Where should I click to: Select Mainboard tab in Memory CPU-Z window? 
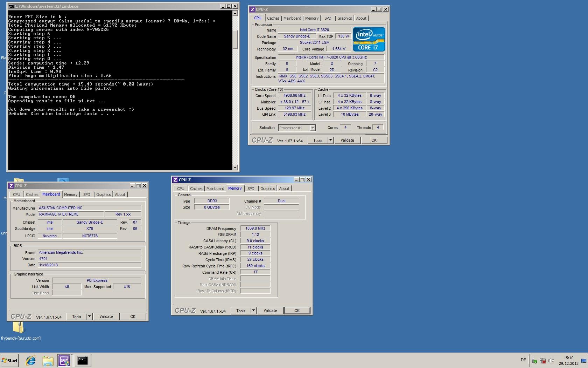click(x=215, y=189)
